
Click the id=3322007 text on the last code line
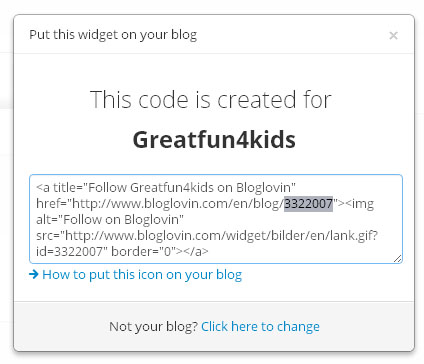69,252
